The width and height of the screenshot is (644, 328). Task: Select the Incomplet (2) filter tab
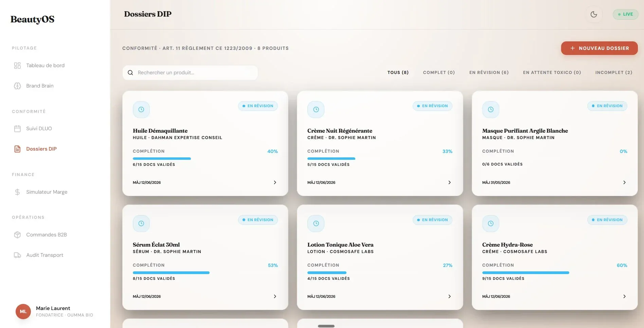pyautogui.click(x=613, y=73)
